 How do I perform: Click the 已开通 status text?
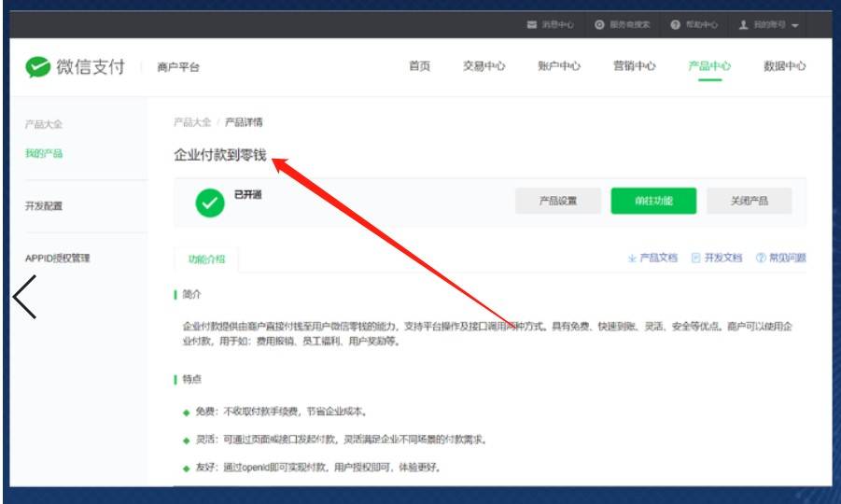(x=247, y=195)
